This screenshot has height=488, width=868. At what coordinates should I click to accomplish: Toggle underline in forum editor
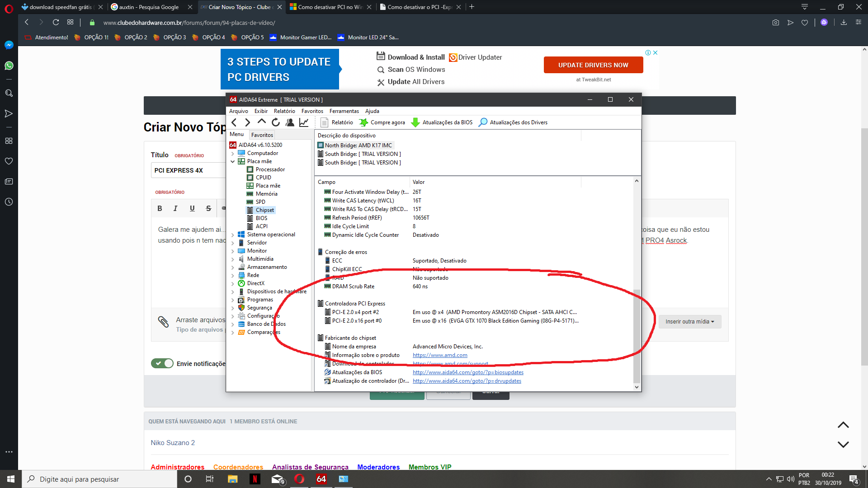192,208
